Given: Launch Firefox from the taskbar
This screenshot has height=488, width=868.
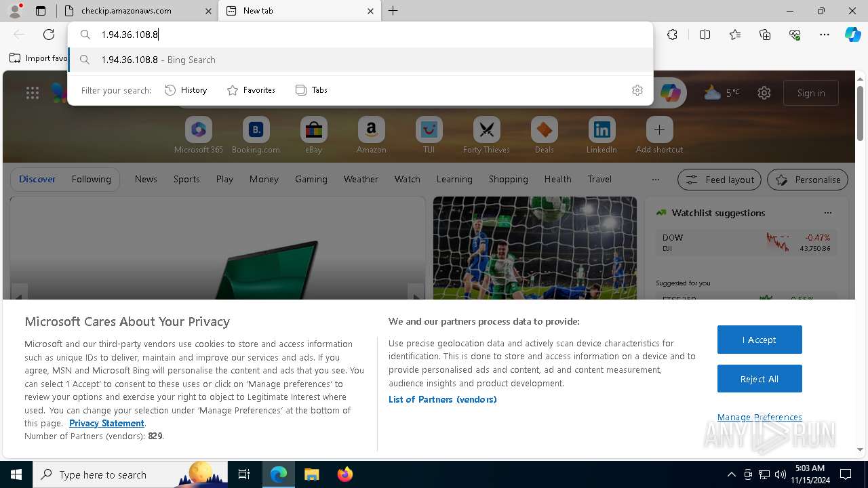Looking at the screenshot, I should coord(345,474).
